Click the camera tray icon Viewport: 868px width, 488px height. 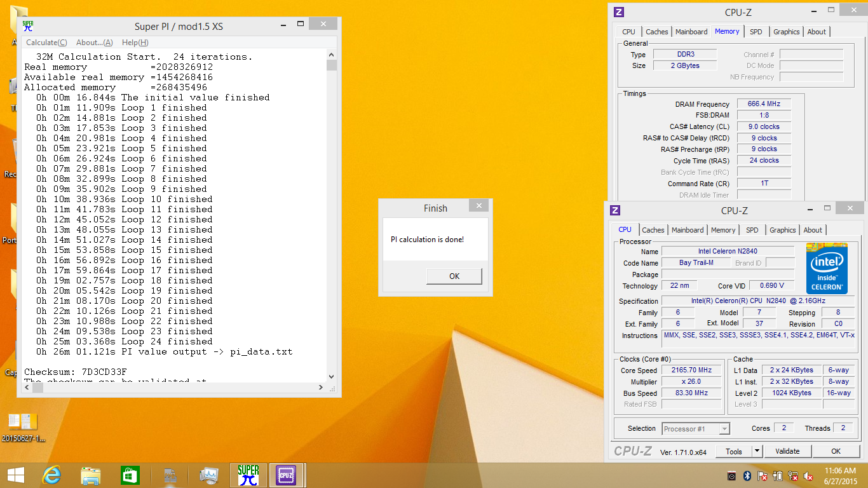(x=732, y=476)
